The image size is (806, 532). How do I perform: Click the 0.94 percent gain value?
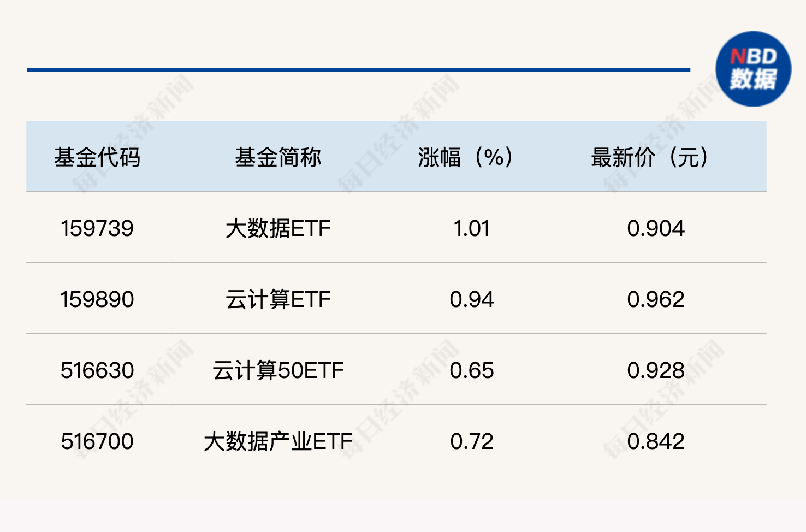472,299
